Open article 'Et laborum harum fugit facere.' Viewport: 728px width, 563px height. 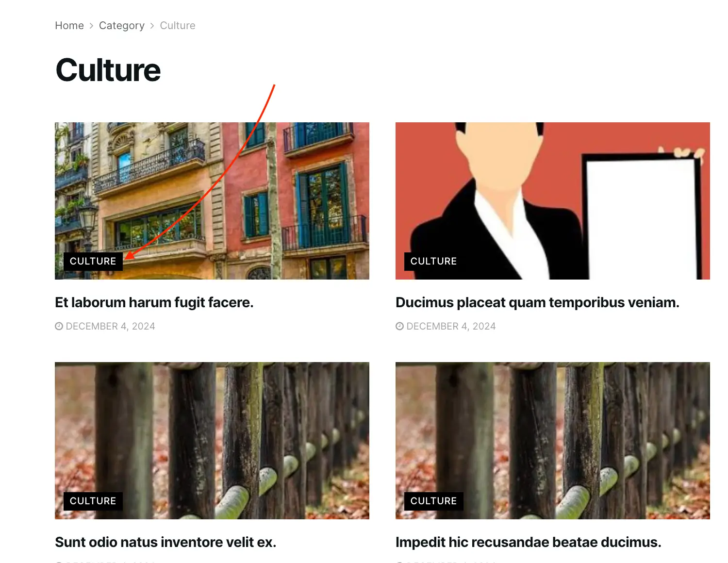click(x=154, y=302)
